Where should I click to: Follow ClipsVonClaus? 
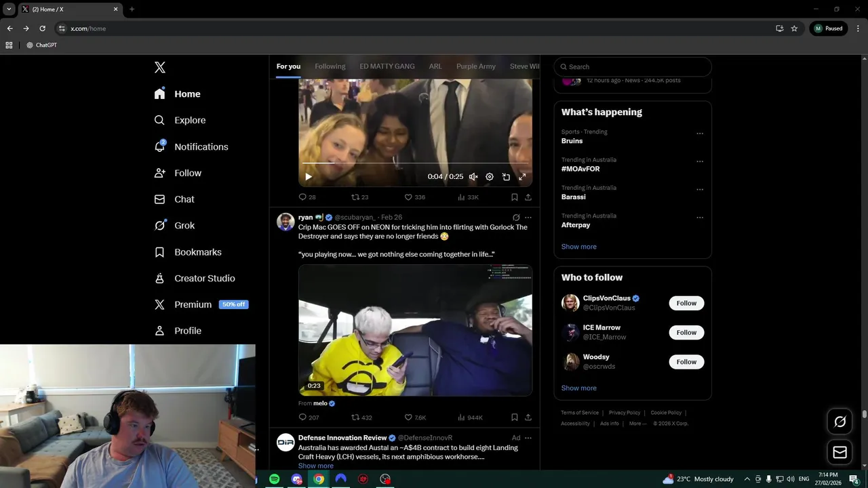[x=686, y=303]
